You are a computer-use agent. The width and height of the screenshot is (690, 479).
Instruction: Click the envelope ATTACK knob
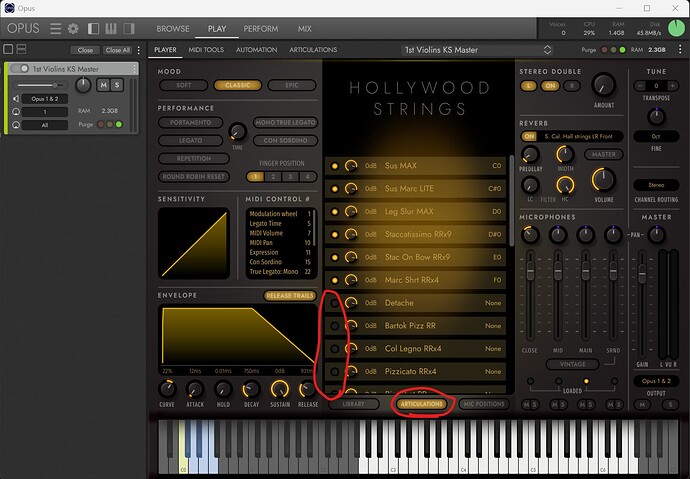195,389
